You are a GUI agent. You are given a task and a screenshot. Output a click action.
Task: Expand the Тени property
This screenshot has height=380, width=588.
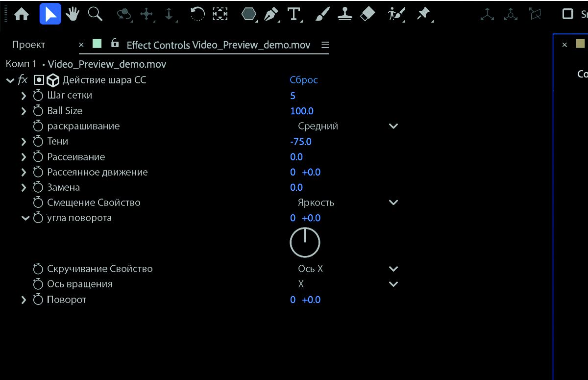24,142
